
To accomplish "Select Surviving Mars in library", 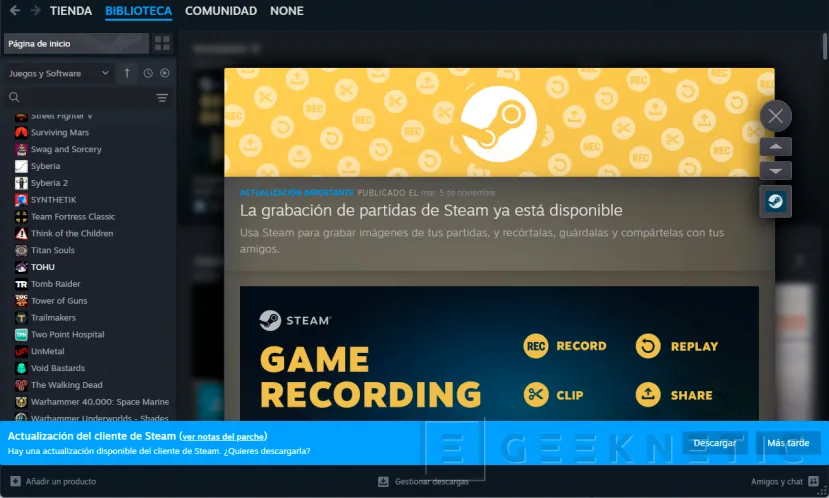I will [x=60, y=132].
